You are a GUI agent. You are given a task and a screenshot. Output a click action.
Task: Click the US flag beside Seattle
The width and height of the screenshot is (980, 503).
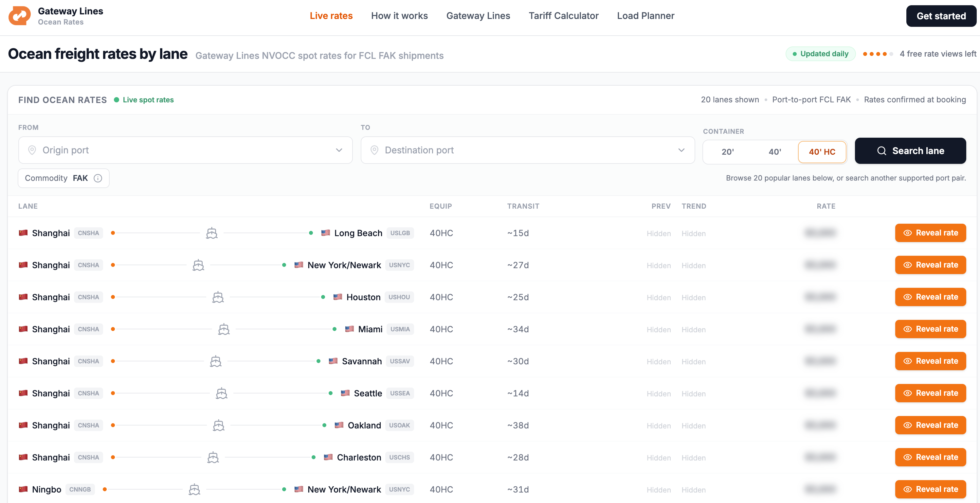click(345, 393)
